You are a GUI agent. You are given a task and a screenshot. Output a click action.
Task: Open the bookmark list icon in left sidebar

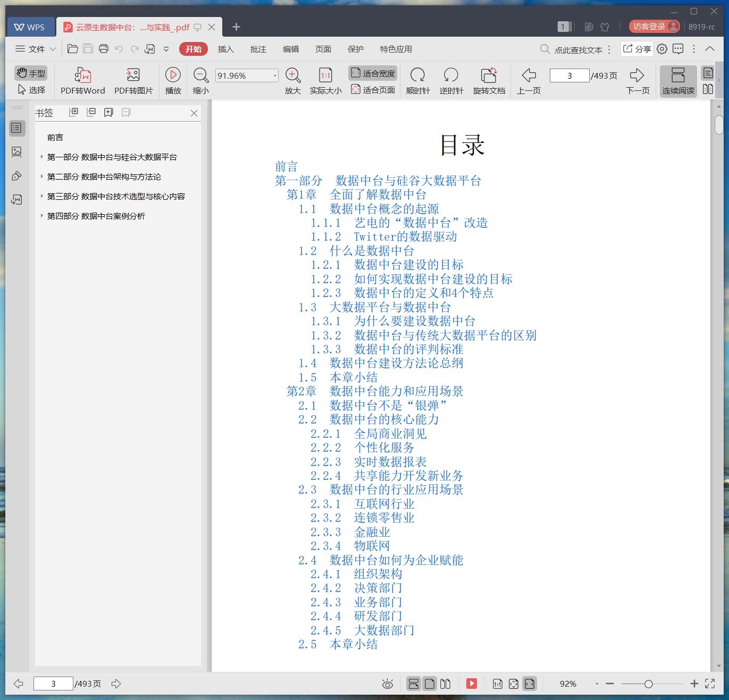point(16,128)
